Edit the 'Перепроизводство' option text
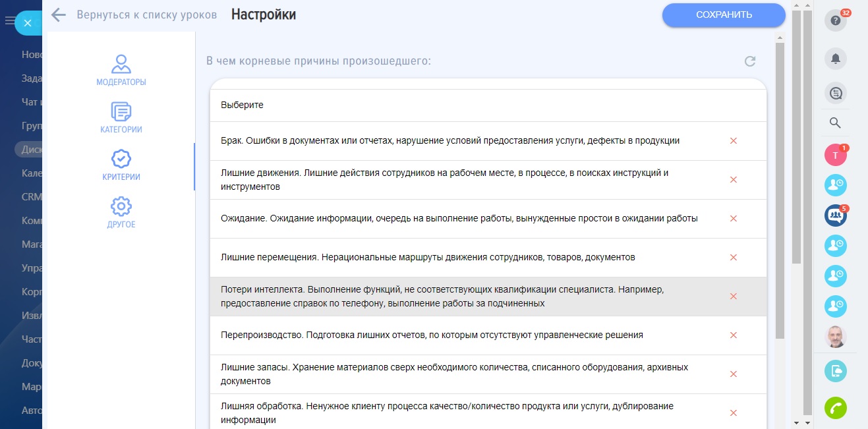Screen dimensions: 868x429 [432, 335]
